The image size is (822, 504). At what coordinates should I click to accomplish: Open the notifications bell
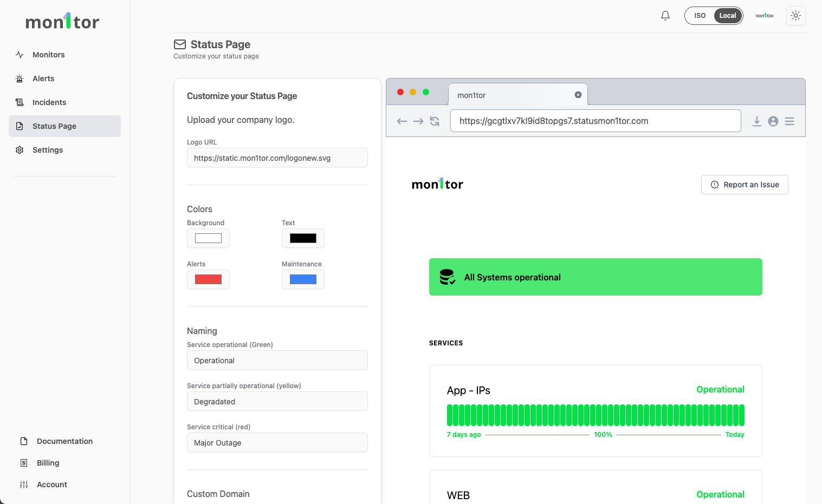pyautogui.click(x=665, y=16)
